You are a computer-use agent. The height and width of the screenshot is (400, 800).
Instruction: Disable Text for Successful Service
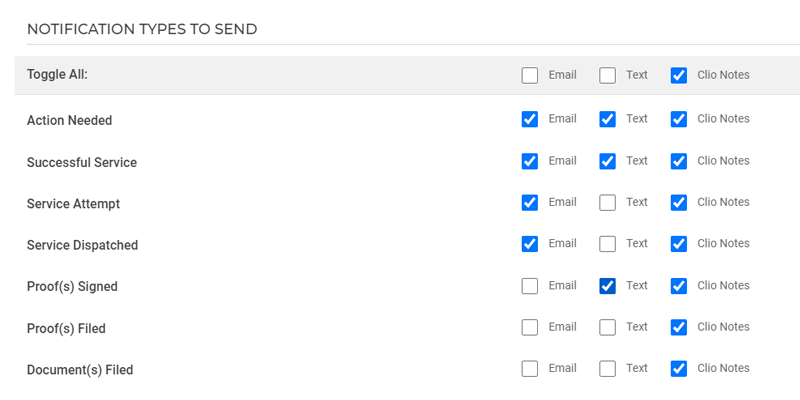tap(607, 161)
